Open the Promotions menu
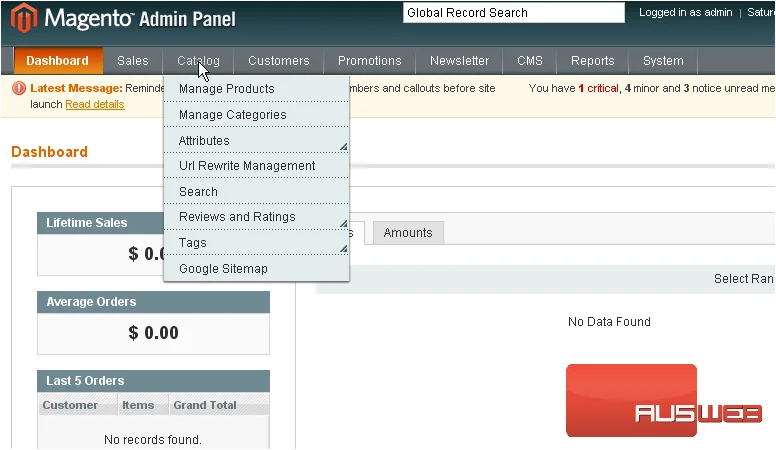Image resolution: width=776 pixels, height=450 pixels. [370, 61]
